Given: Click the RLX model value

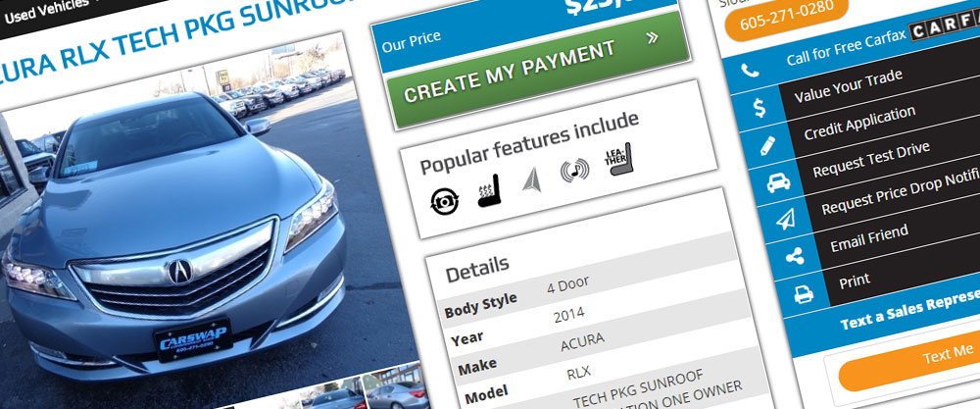Looking at the screenshot, I should pyautogui.click(x=578, y=374).
